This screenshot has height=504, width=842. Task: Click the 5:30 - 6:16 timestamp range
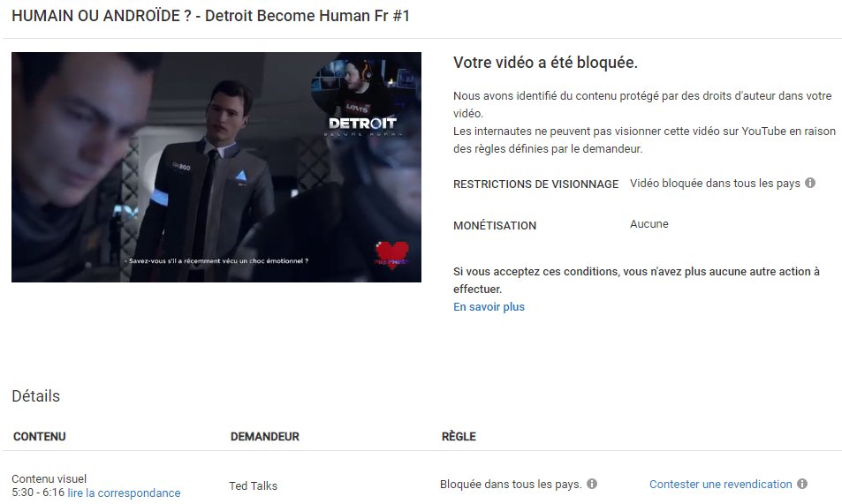click(38, 493)
